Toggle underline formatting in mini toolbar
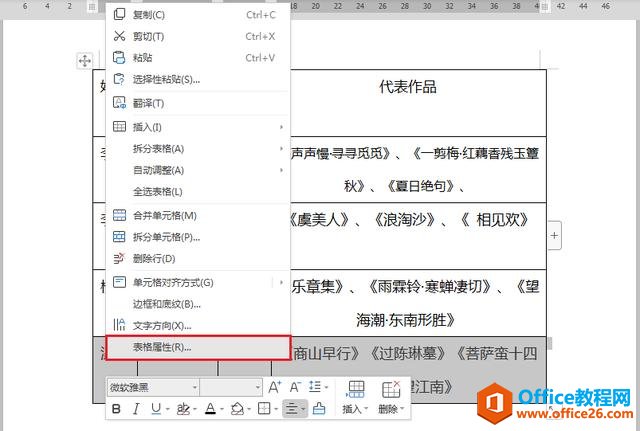Viewport: 640px width, 431px height. click(x=156, y=409)
